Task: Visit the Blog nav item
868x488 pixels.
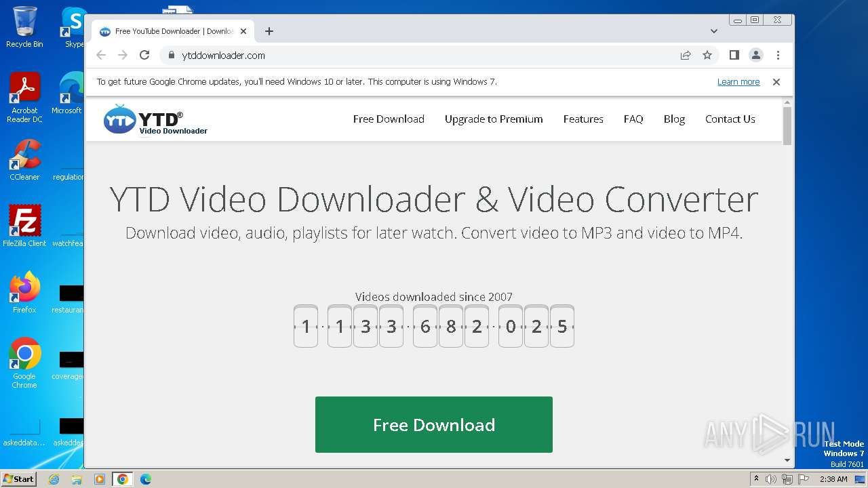Action: (674, 119)
